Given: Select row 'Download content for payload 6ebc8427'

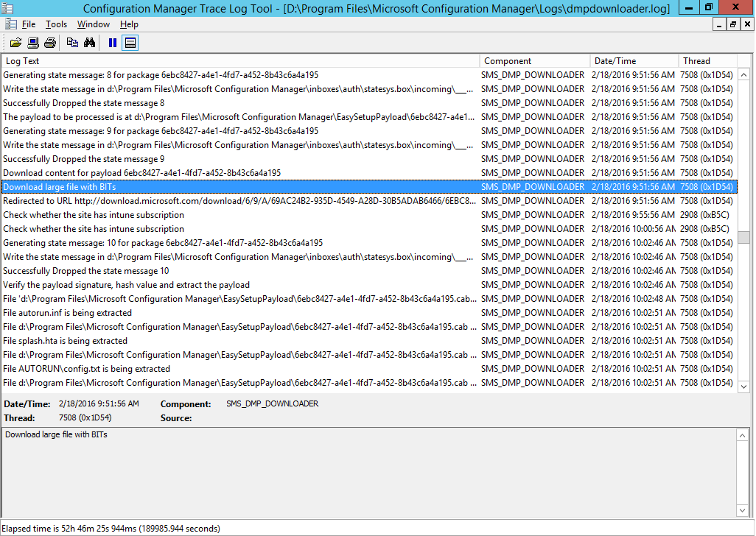Looking at the screenshot, I should 369,173.
